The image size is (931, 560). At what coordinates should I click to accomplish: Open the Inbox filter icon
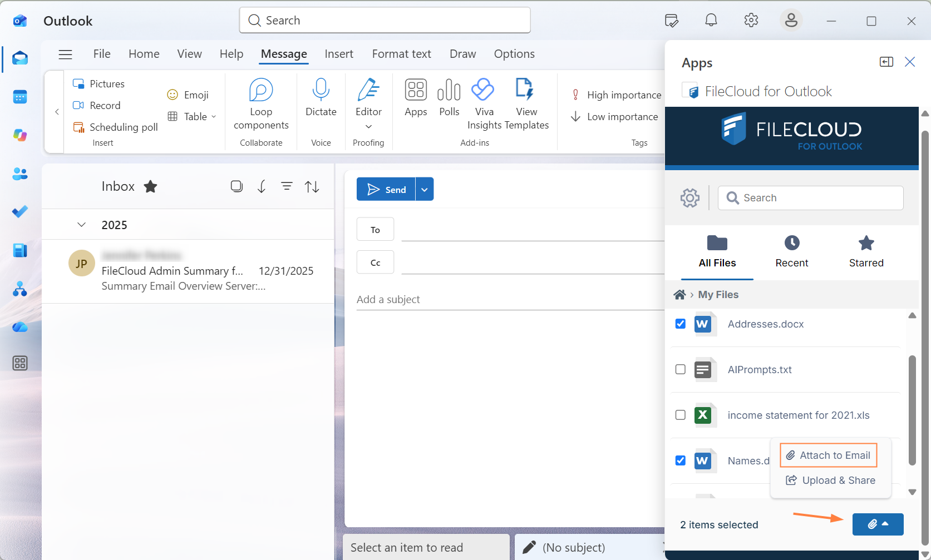[287, 186]
